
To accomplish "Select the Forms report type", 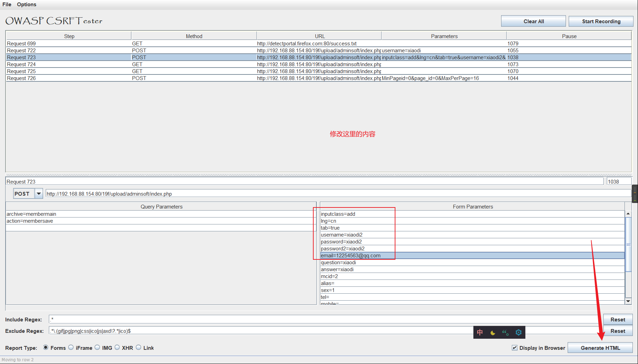I will tap(46, 347).
